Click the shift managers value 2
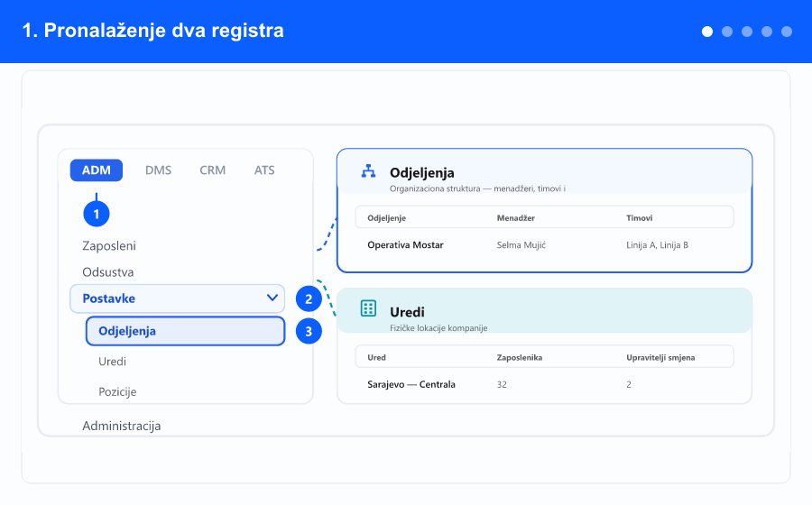 coord(629,384)
